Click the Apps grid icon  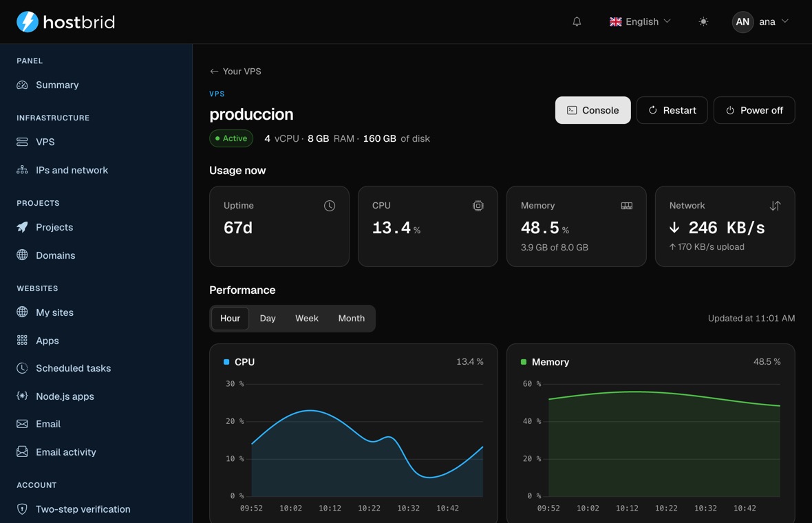pos(22,340)
